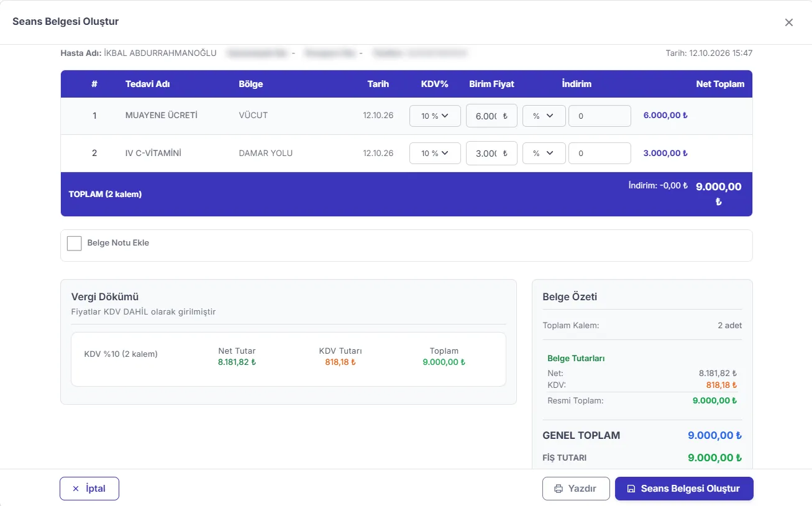Edit unit price field of MUAYENE ÜCRETİ
This screenshot has height=506, width=812.
pyautogui.click(x=491, y=116)
